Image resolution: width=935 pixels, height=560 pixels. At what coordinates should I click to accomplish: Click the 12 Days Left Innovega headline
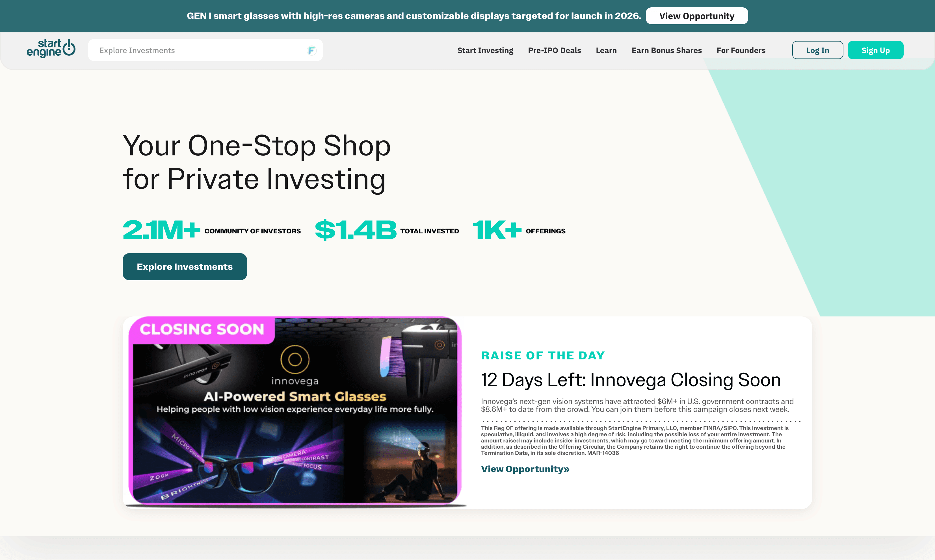[x=631, y=380]
